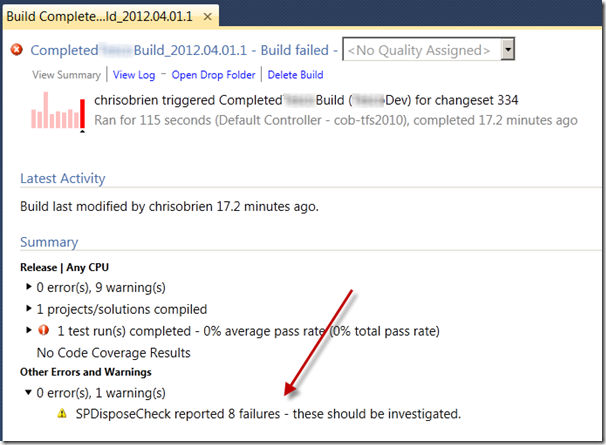
Task: Click SPDisposeCheck reported 8 failures message
Action: pos(268,414)
